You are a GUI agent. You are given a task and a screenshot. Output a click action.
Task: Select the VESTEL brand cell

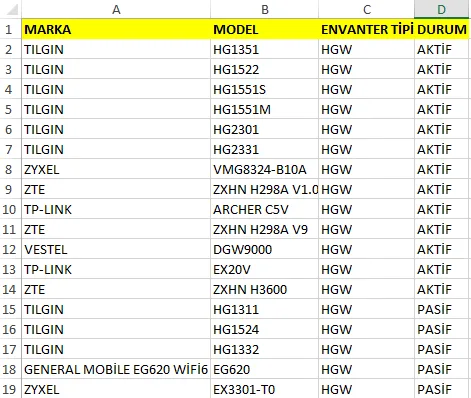[116, 249]
